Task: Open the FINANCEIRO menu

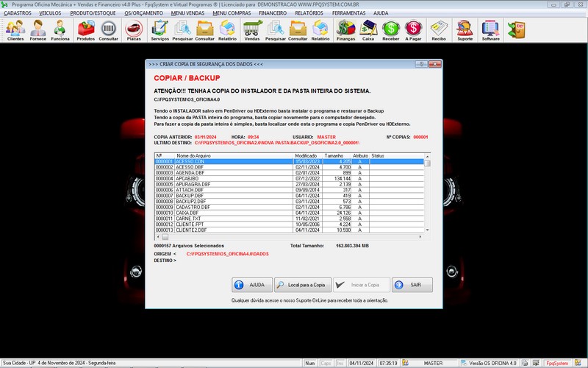Action: point(273,13)
